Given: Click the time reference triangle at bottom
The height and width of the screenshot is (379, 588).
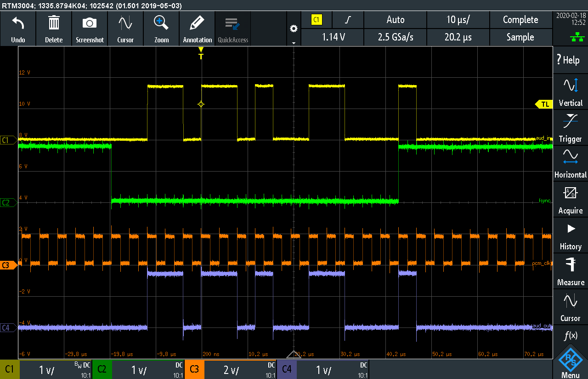Looking at the screenshot, I should pyautogui.click(x=294, y=355).
